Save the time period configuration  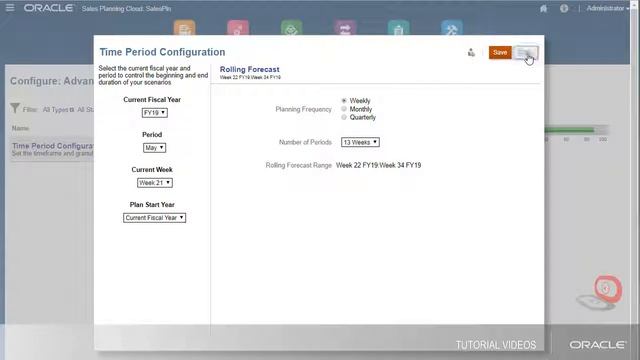pos(500,52)
